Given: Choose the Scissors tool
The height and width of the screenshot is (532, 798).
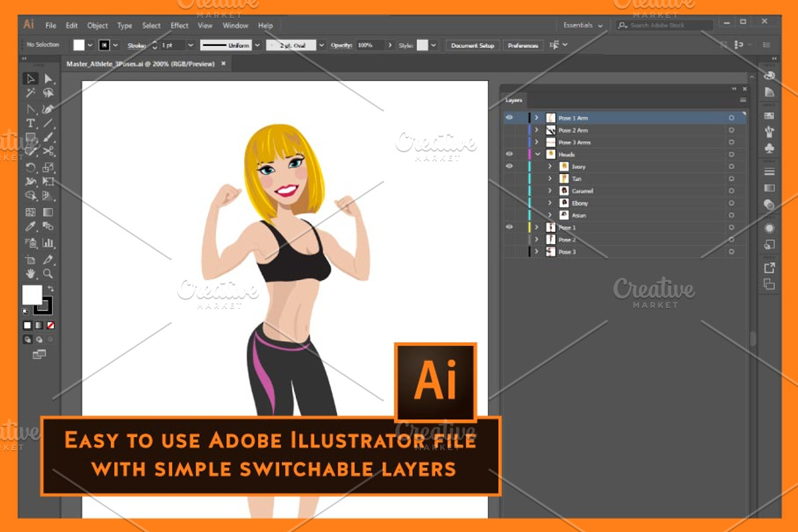Looking at the screenshot, I should (x=49, y=152).
